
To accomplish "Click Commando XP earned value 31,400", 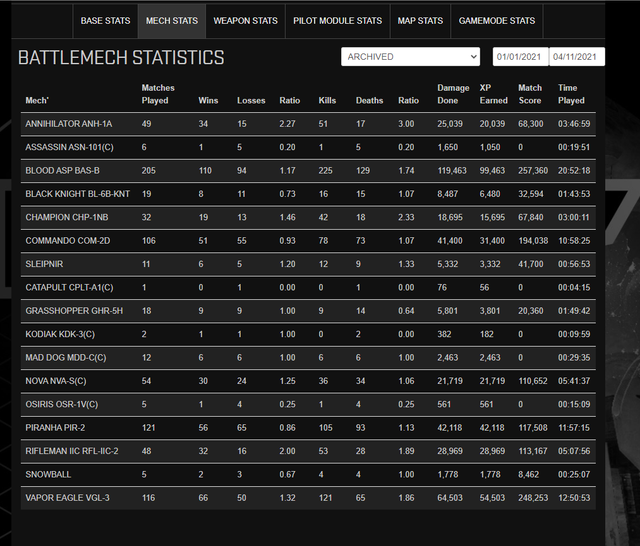I will [x=492, y=241].
